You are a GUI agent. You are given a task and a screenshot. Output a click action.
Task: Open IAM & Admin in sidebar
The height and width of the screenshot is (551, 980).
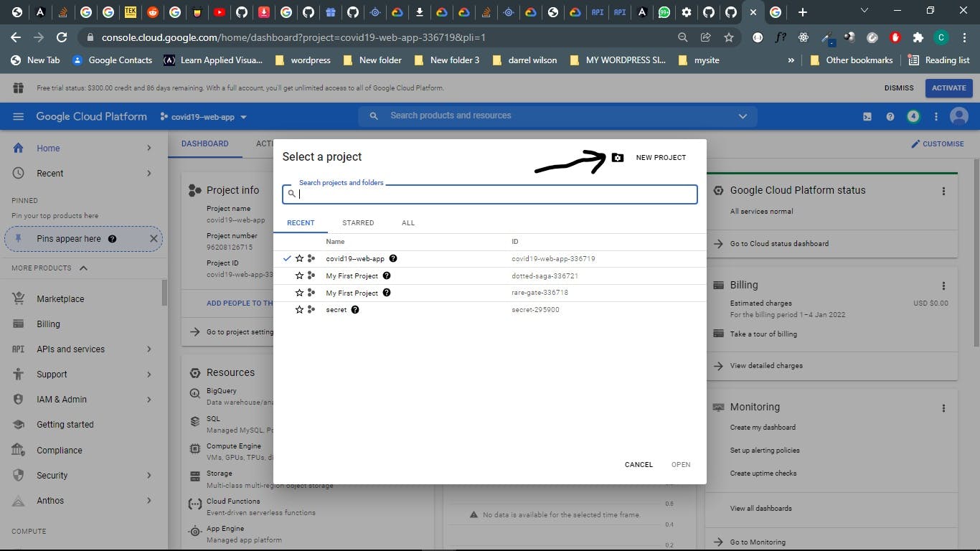62,399
